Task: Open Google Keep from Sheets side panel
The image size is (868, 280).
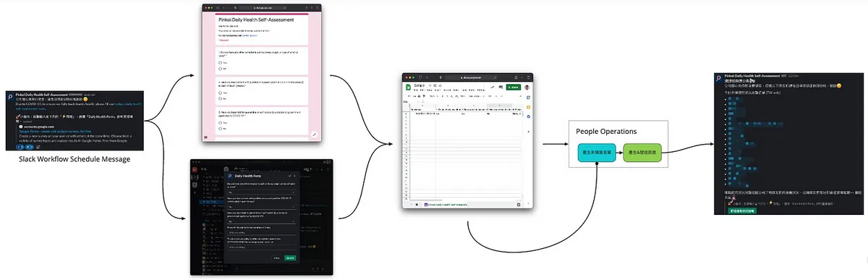Action: (x=528, y=107)
